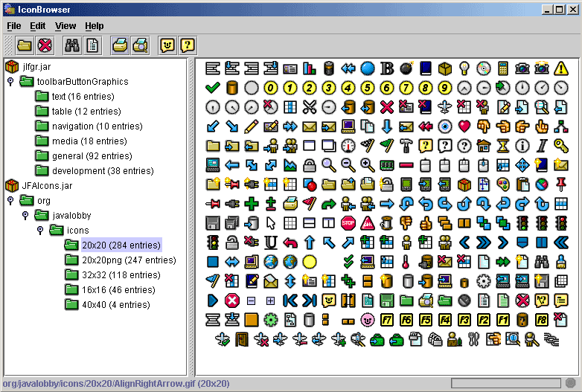Open print preview from the toolbar

pos(140,45)
